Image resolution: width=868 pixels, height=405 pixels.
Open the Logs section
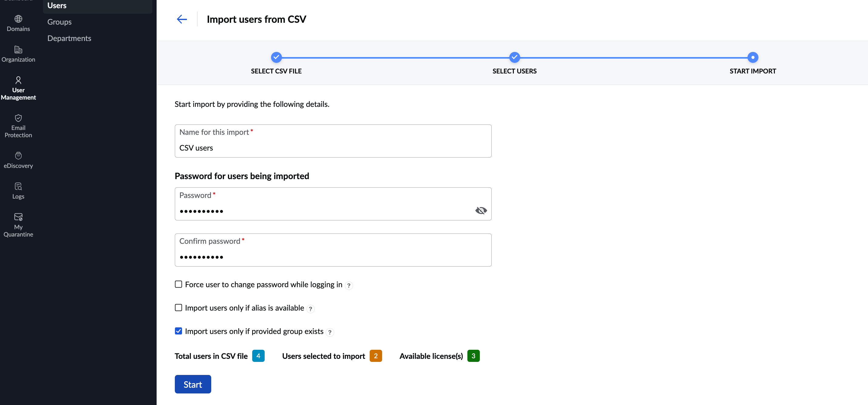point(18,191)
